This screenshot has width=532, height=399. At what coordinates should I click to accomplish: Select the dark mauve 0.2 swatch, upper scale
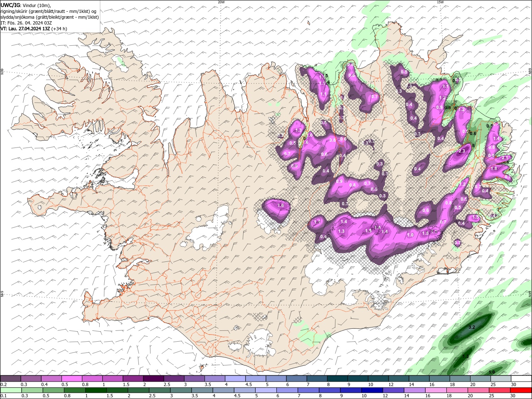tap(10, 378)
